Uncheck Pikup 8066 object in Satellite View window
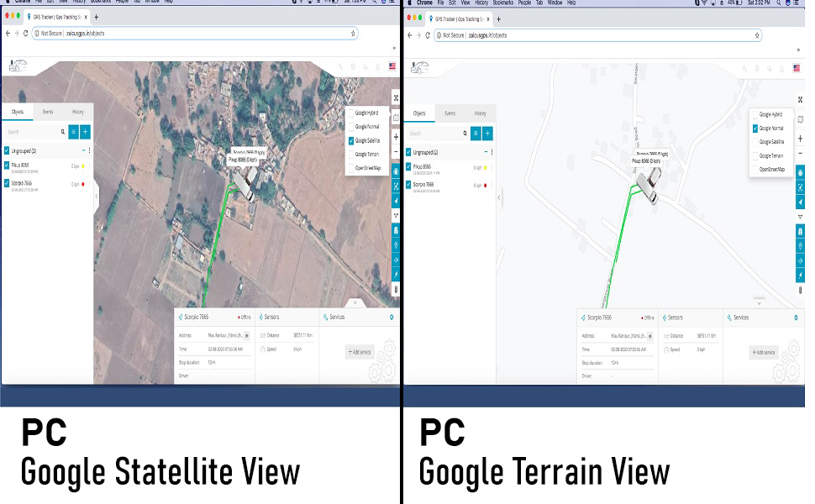This screenshot has width=815, height=504. pos(7,165)
